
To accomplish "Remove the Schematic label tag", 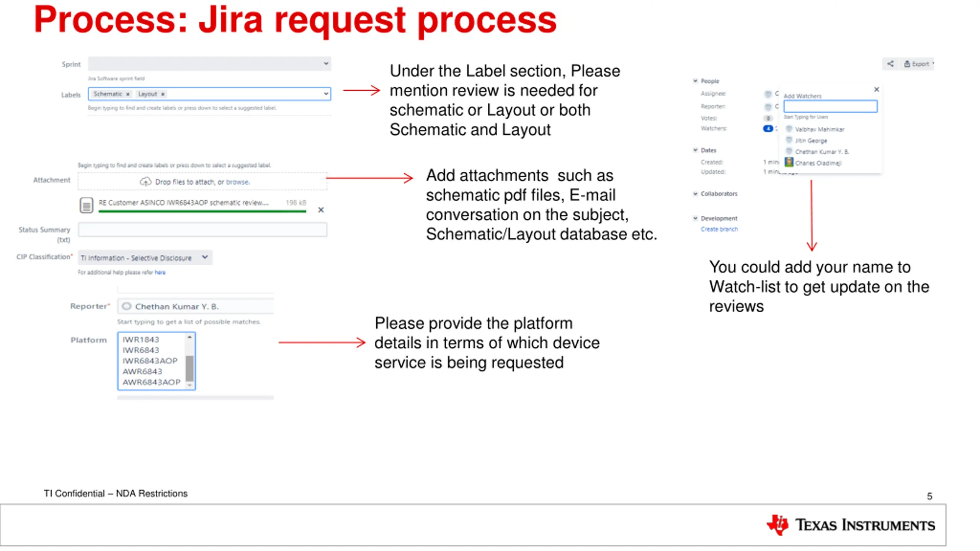I will tap(128, 94).
